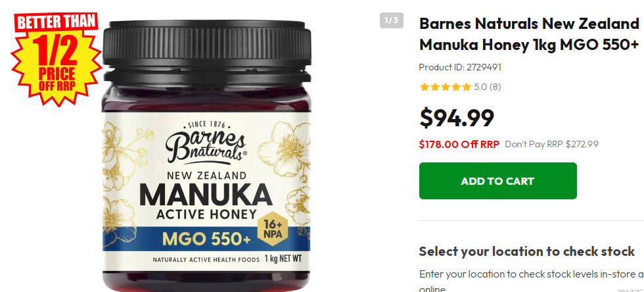This screenshot has height=292, width=644.
Task: Click the Barnes Naturals logo on jar label
Action: 206,142
